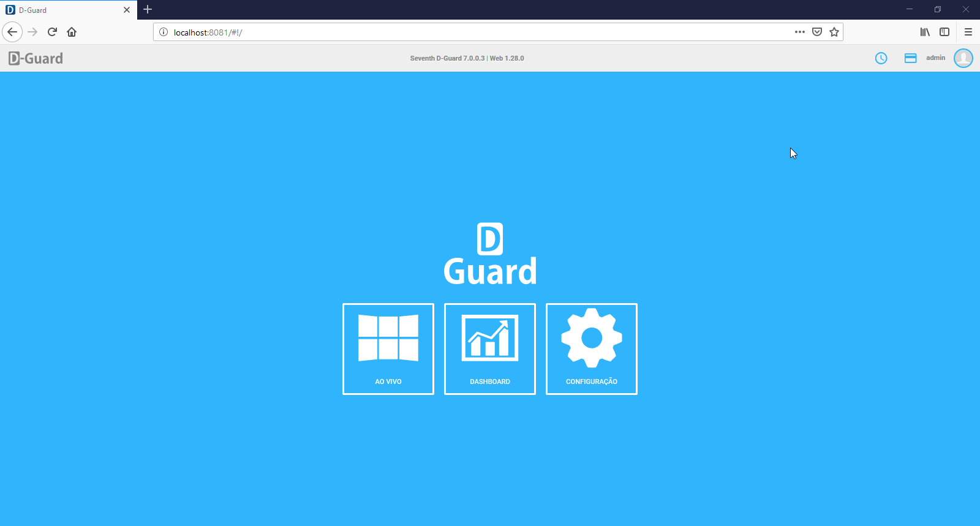The image size is (980, 526).
Task: Open page actions three-dot menu
Action: tap(800, 32)
